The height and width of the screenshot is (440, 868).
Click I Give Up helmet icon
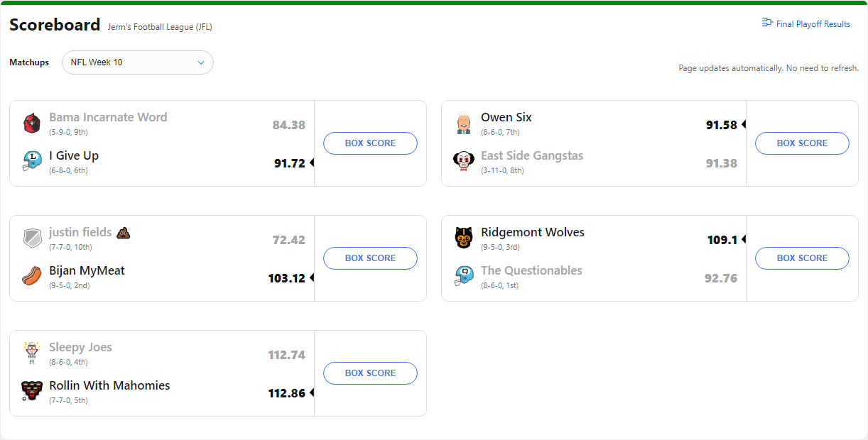pos(32,161)
